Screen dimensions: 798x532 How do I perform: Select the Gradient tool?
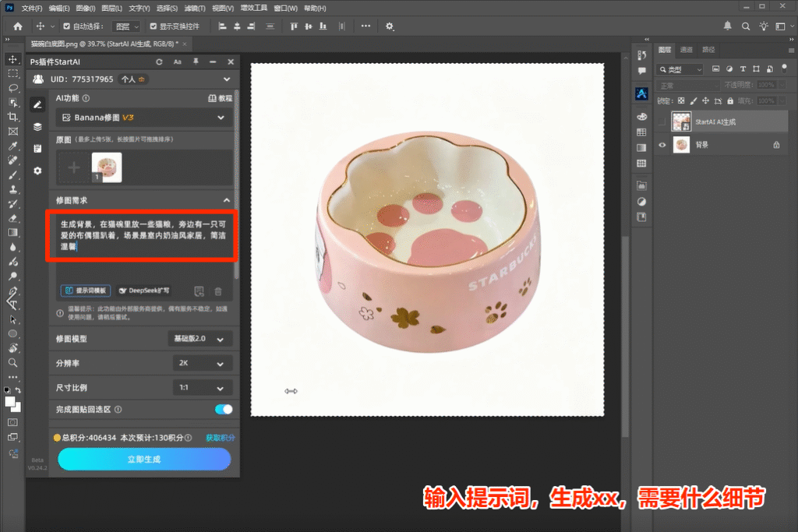pos(12,232)
